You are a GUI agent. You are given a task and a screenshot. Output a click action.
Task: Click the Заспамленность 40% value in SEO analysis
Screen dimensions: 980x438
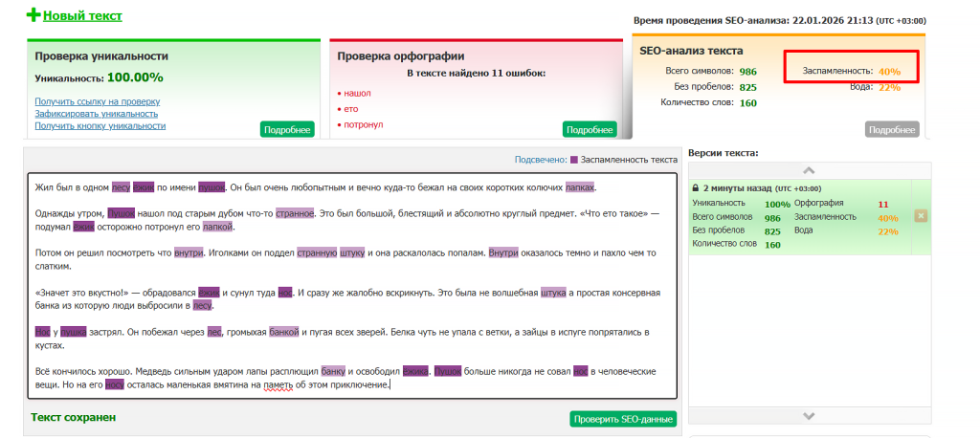889,72
